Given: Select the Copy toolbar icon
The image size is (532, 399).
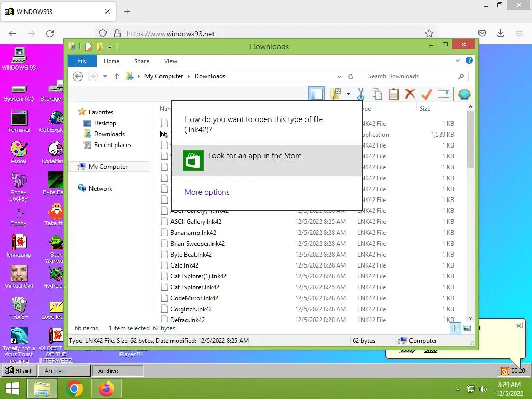Looking at the screenshot, I should (377, 94).
